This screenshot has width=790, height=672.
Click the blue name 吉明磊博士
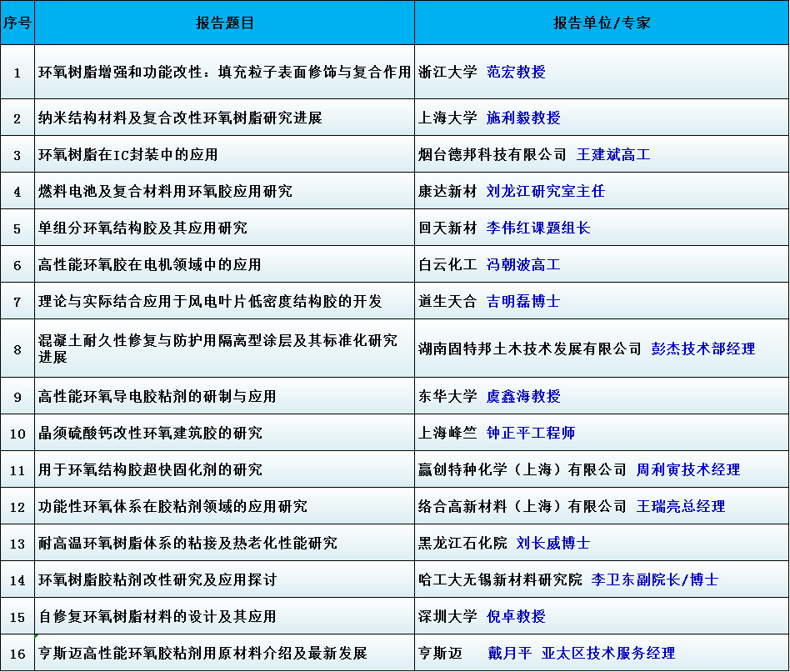[x=523, y=302]
